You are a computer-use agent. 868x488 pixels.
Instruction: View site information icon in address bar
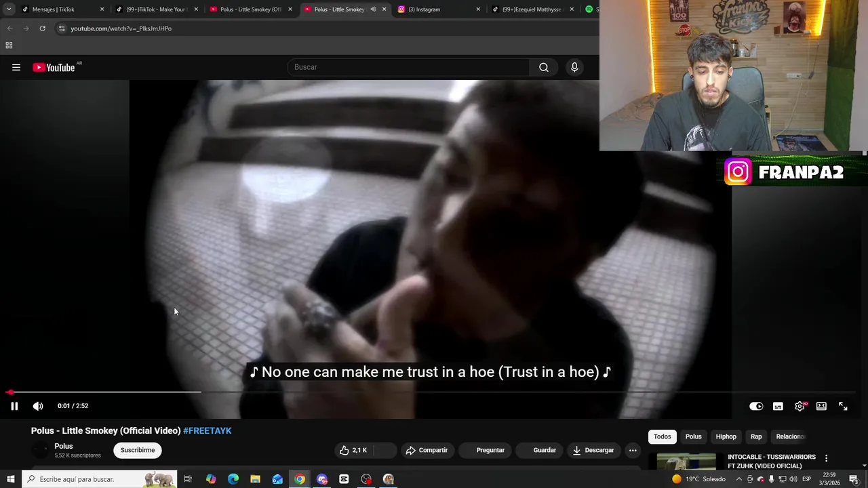click(x=62, y=28)
